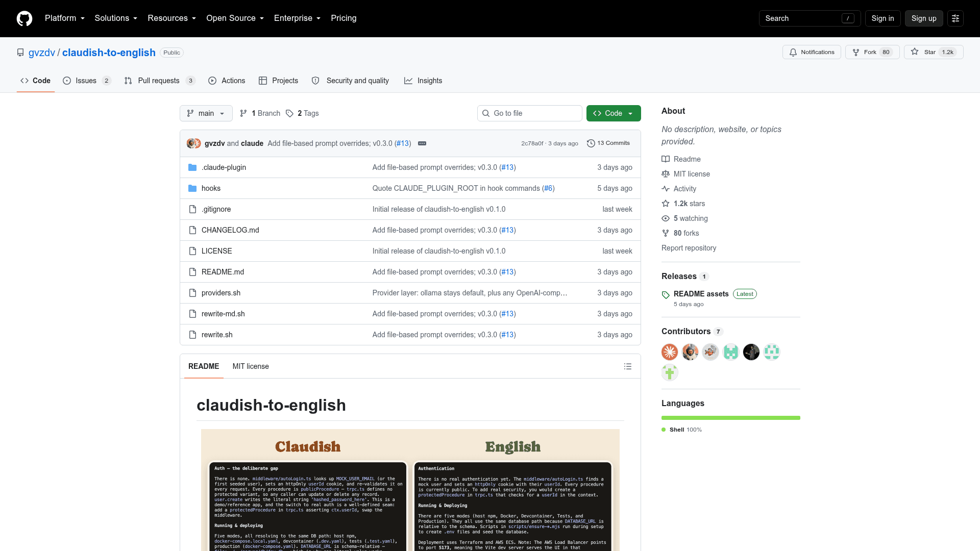This screenshot has width=980, height=551.
Task: Switch to the MIT license README tab
Action: tap(251, 366)
